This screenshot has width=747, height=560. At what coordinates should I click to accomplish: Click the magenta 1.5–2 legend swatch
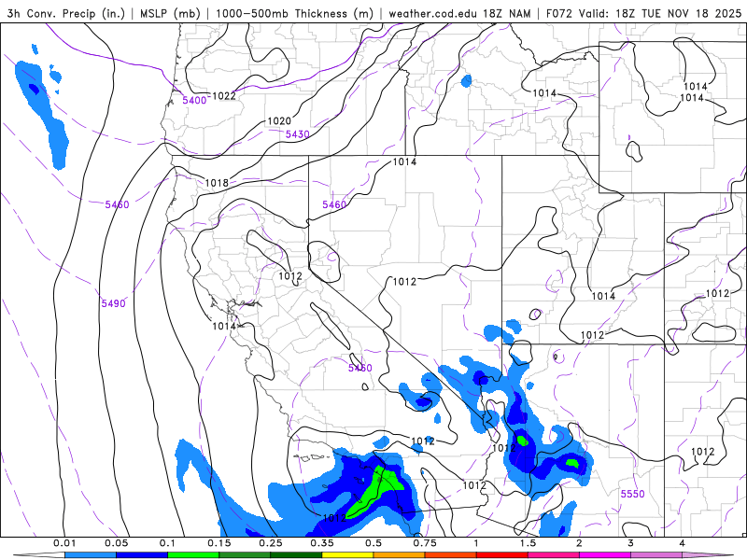pyautogui.click(x=554, y=555)
